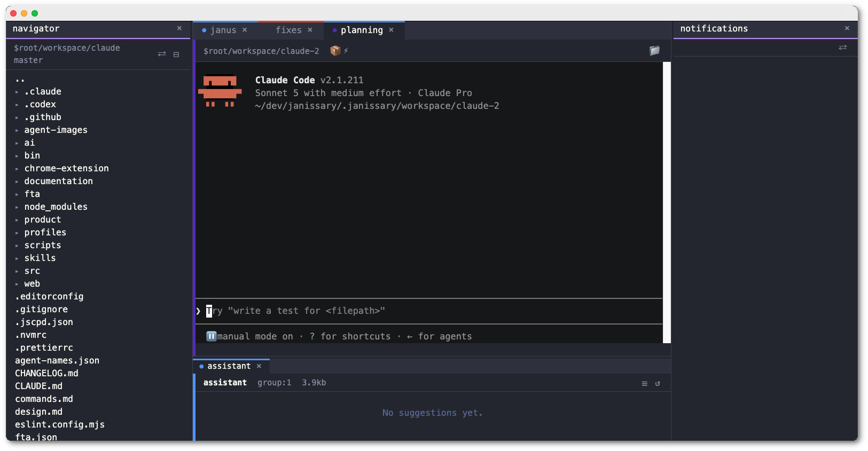This screenshot has width=868, height=451.
Task: Click the red macOS close window button
Action: [13, 13]
